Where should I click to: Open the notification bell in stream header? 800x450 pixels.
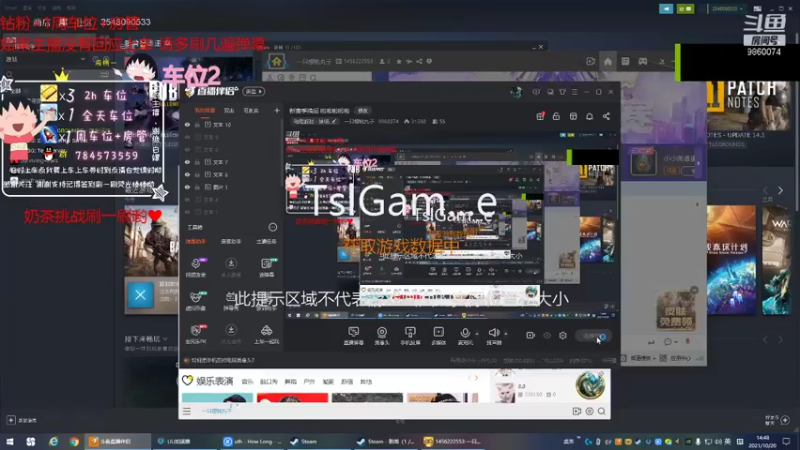pyautogui.click(x=589, y=116)
